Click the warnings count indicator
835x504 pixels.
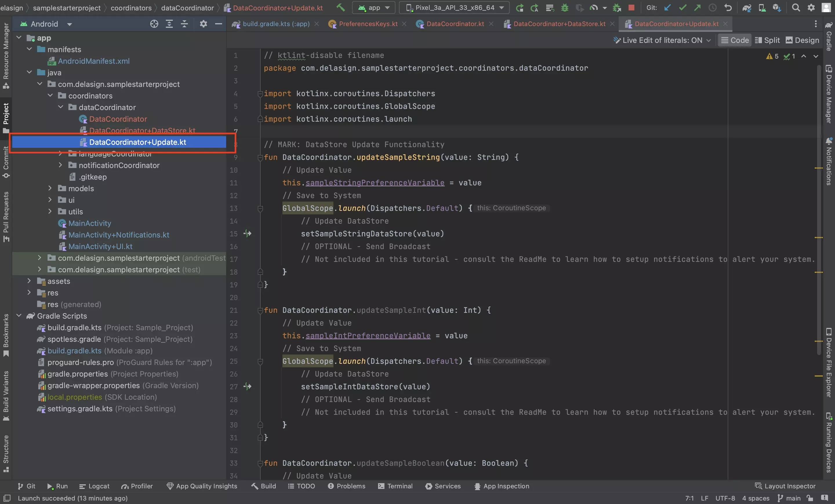(772, 56)
